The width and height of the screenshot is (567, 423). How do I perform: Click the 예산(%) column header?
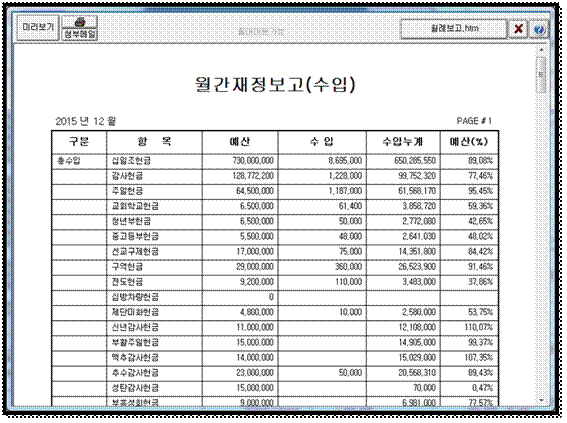[469, 142]
